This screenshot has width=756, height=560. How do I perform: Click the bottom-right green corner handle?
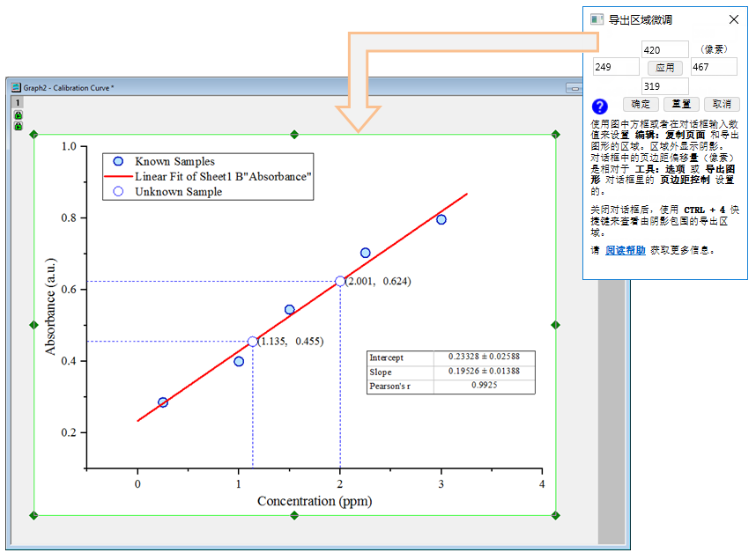click(555, 515)
